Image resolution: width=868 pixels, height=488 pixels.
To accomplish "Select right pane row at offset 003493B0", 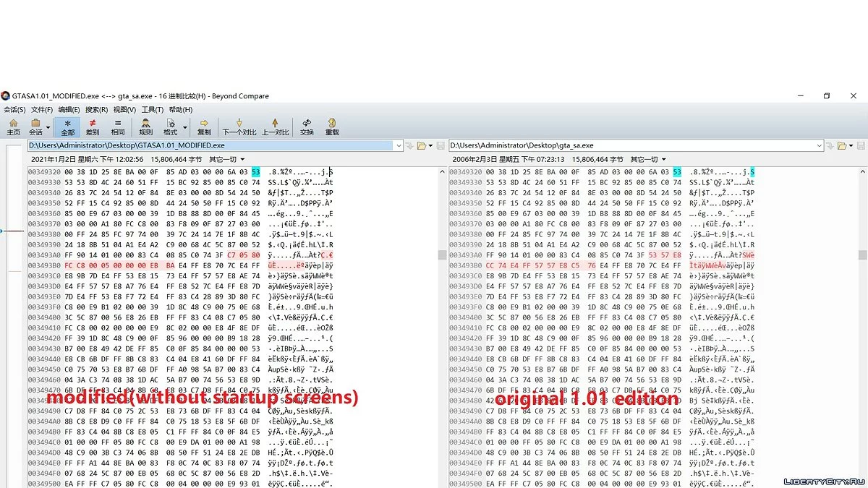I will pos(602,265).
